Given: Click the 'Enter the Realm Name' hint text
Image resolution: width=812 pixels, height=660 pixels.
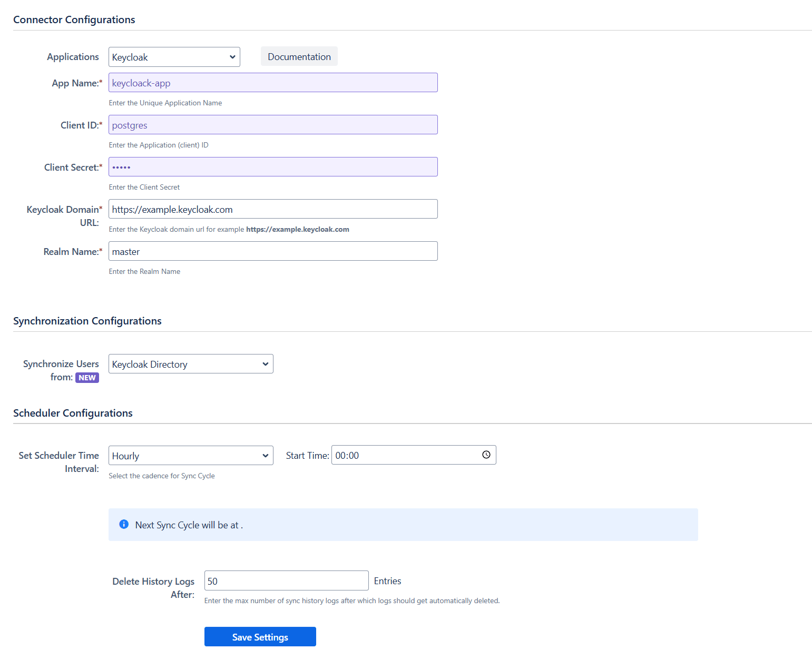Looking at the screenshot, I should coord(144,271).
